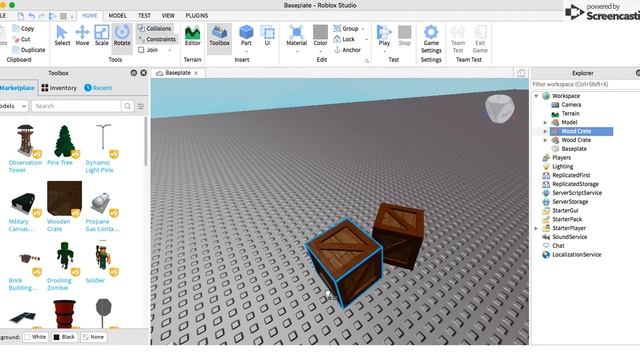Click the Exit Game icon
The width and height of the screenshot is (640, 360).
pyautogui.click(x=480, y=39)
